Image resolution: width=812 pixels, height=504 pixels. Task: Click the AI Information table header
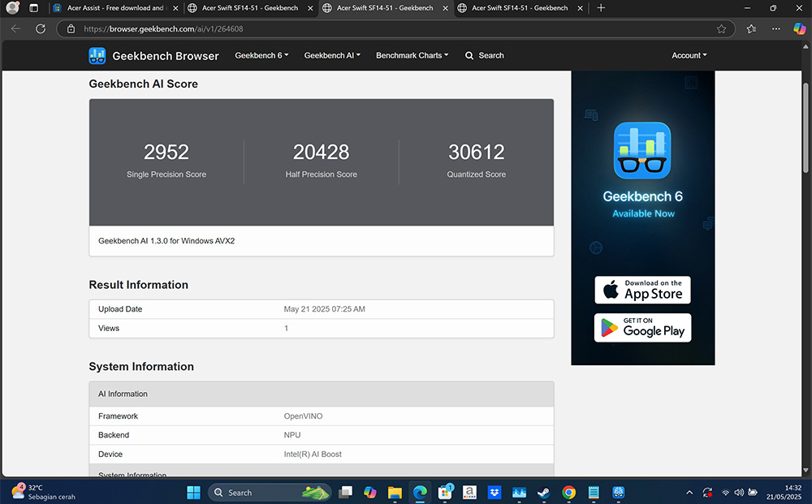click(x=321, y=394)
